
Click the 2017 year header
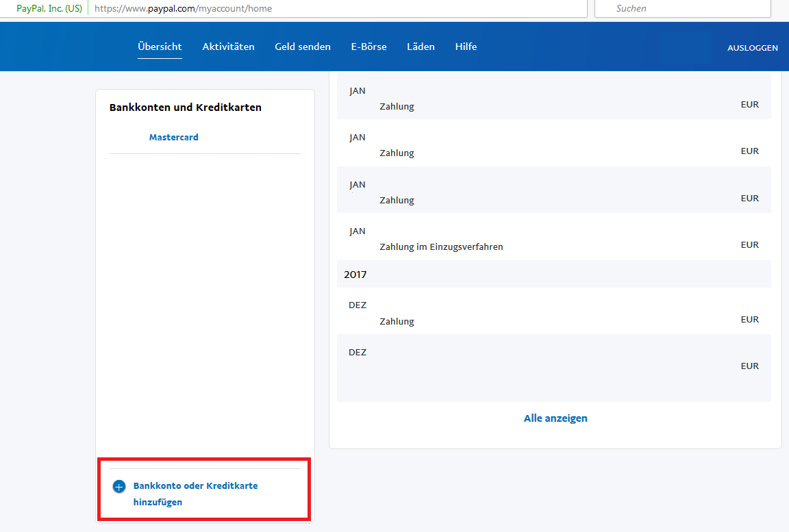355,275
